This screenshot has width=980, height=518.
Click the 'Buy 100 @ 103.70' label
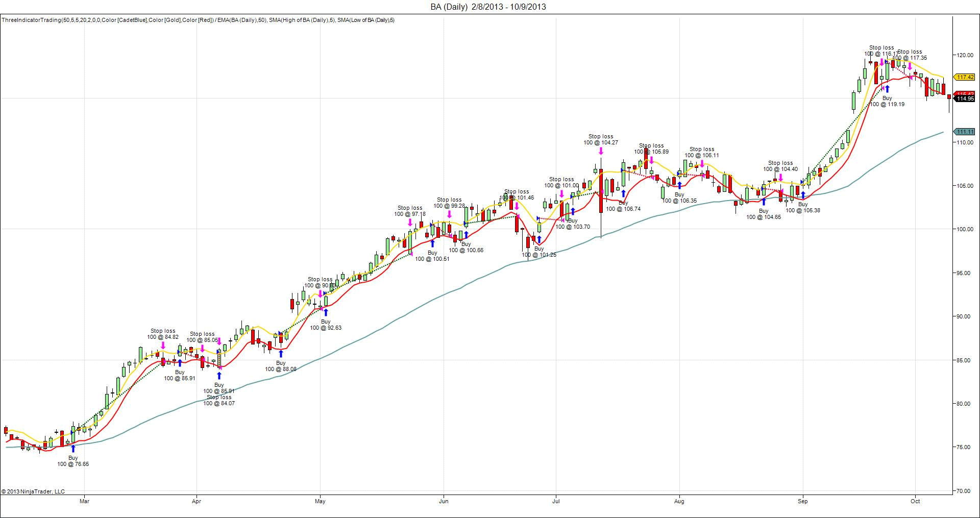[573, 224]
